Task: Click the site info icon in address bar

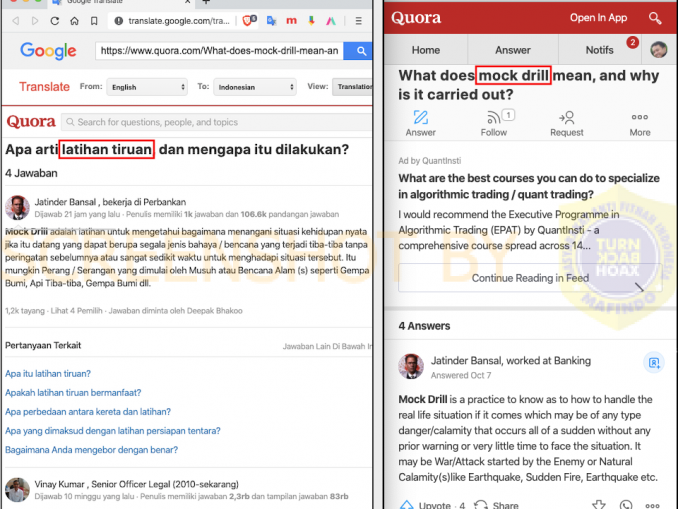Action: [119, 21]
